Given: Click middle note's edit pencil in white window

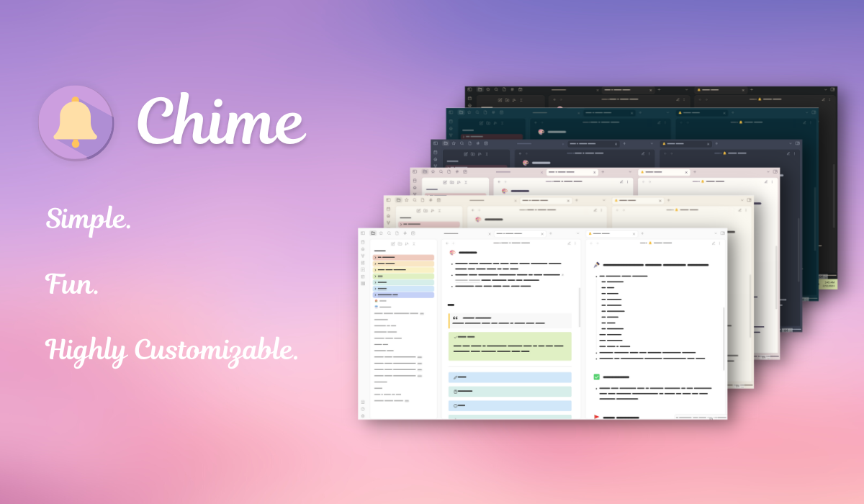Looking at the screenshot, I should point(569,243).
